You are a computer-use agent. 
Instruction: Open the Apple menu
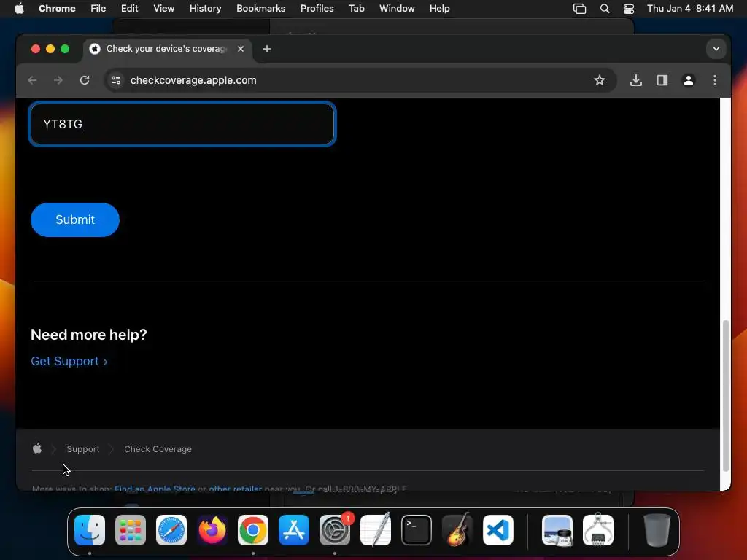(x=19, y=9)
